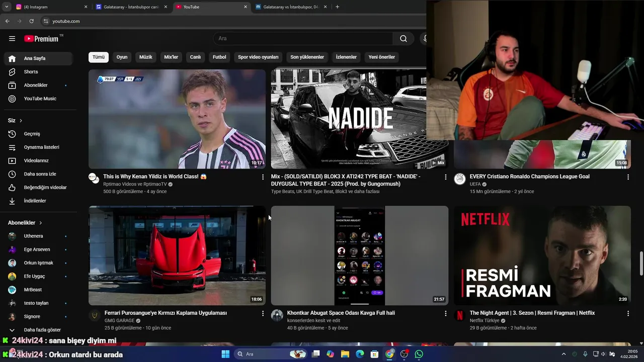Open the tab search dropdown arrow
This screenshot has width=644, height=362.
6,7
